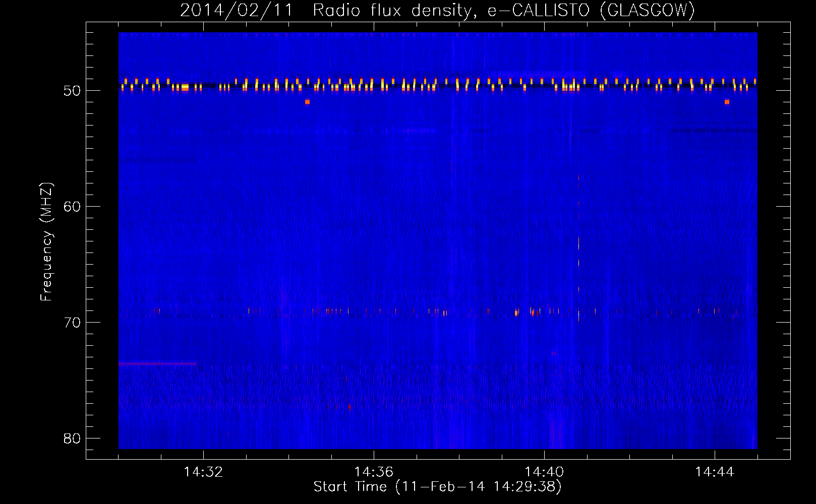Viewport: 816px width, 504px height.
Task: Click the plot title with the 2014/02/11 date
Action: click(x=437, y=10)
